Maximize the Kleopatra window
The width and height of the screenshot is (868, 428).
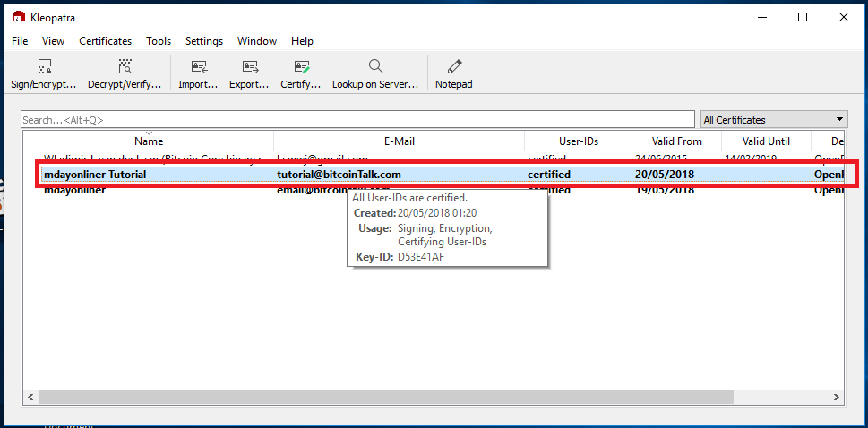(802, 17)
